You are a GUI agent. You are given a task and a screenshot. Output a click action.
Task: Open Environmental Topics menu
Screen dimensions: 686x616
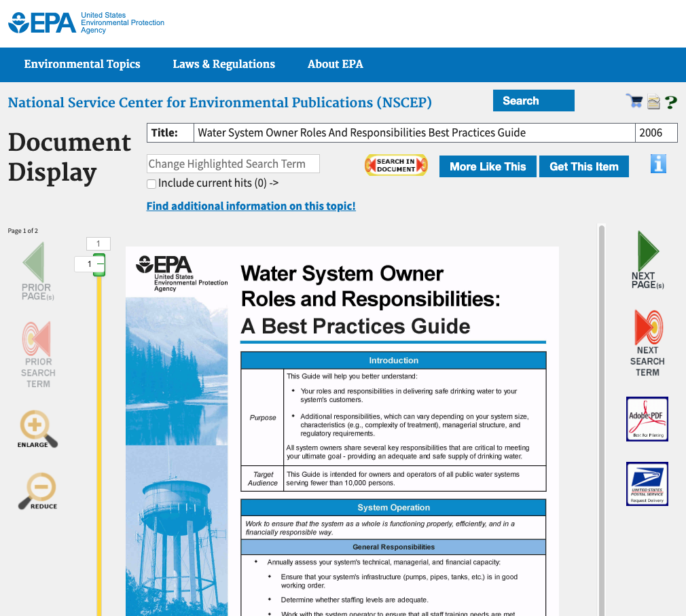82,65
